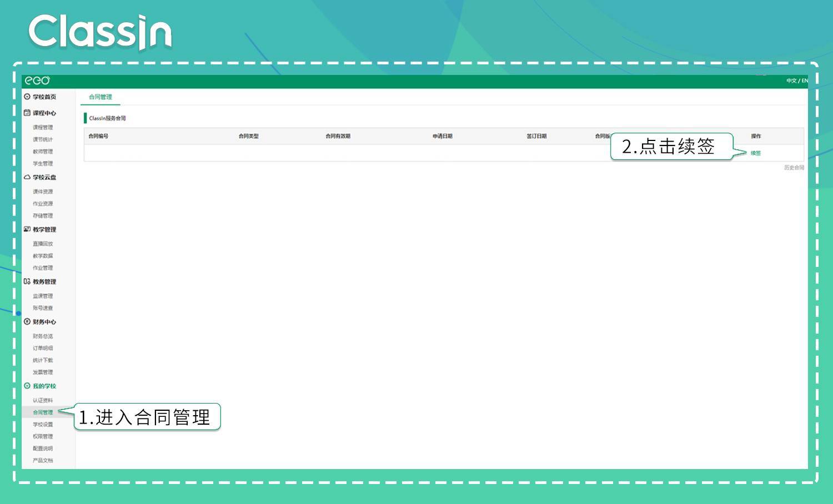The image size is (833, 504).
Task: Open 直播回放 under 教学管理
Action: [43, 244]
